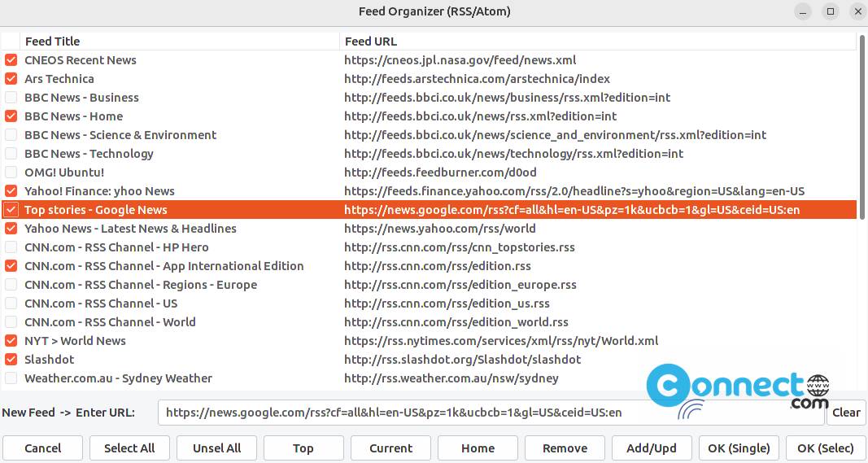Uncheck the CNEOS Recent News checkbox
The width and height of the screenshot is (868, 463).
[11, 60]
